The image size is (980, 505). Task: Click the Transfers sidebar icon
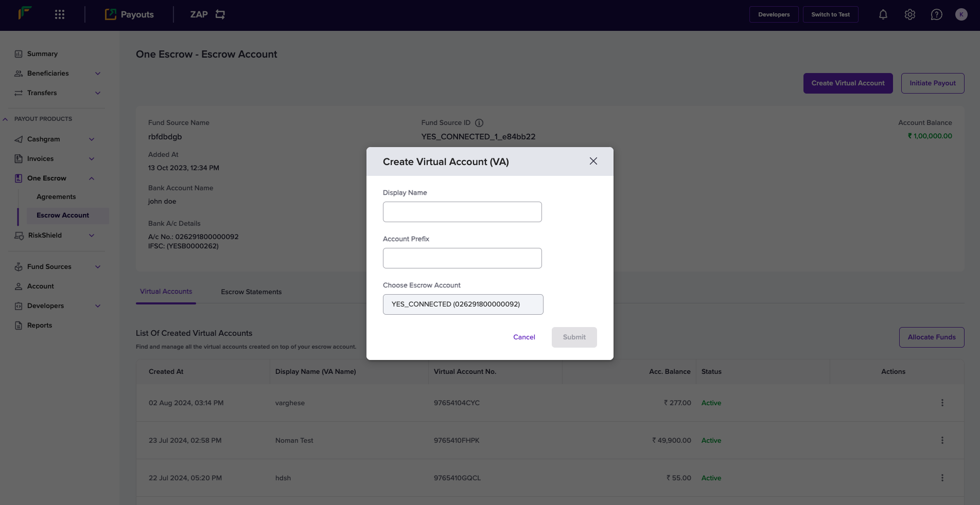pos(19,93)
